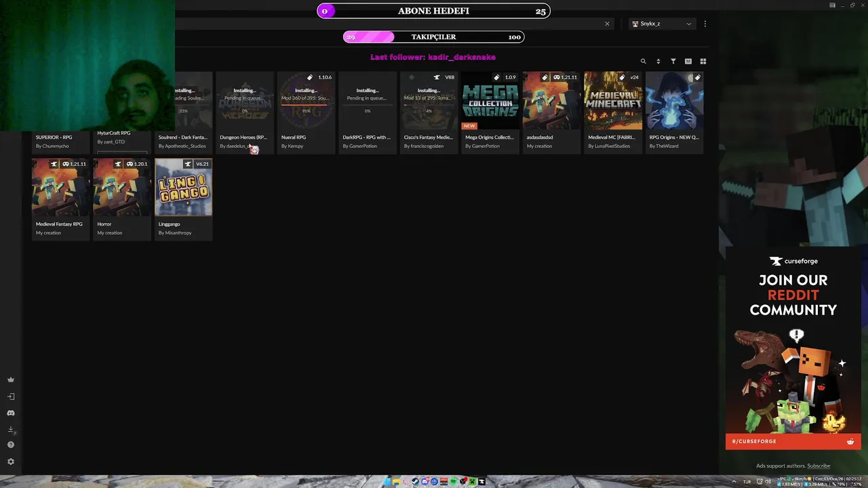Open the search icon above modpack grid
The image size is (868, 488).
(644, 61)
